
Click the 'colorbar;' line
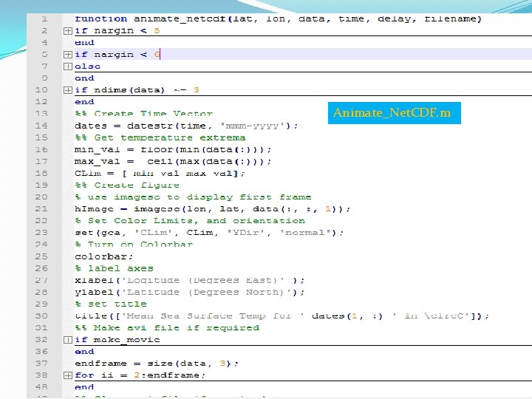tap(104, 256)
